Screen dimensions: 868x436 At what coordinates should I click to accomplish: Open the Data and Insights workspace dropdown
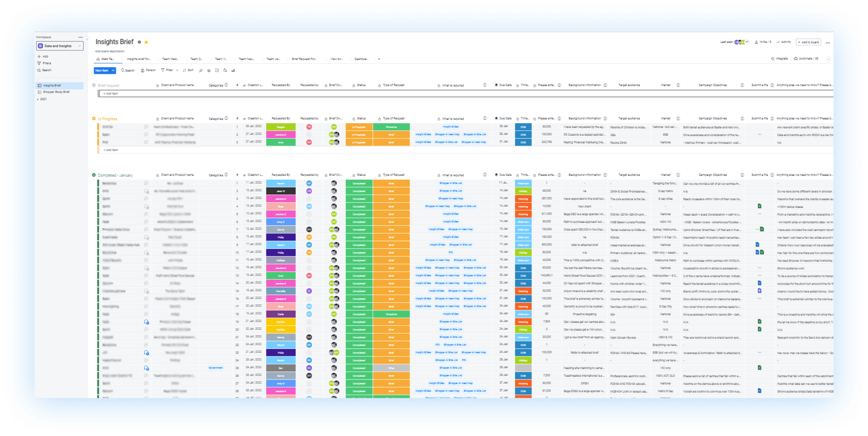coord(59,46)
